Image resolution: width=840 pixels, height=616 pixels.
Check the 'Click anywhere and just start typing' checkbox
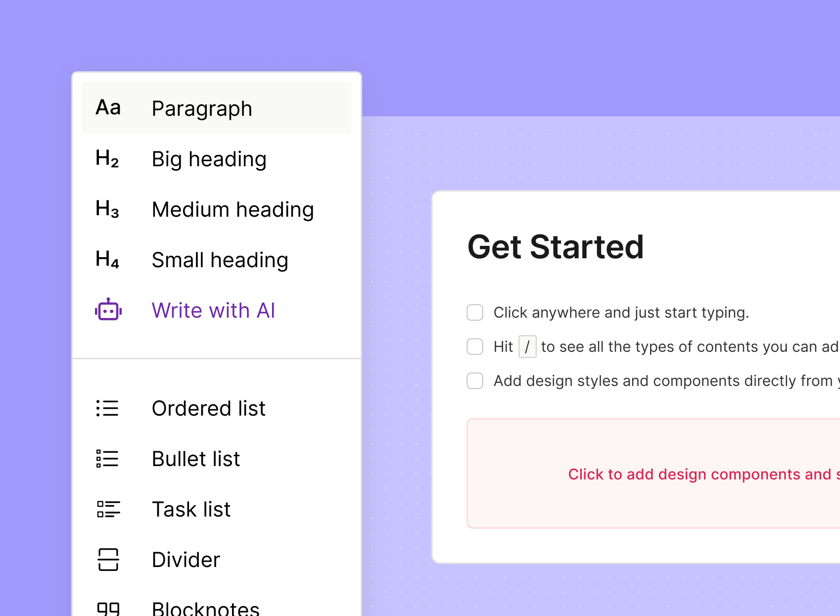pos(474,312)
